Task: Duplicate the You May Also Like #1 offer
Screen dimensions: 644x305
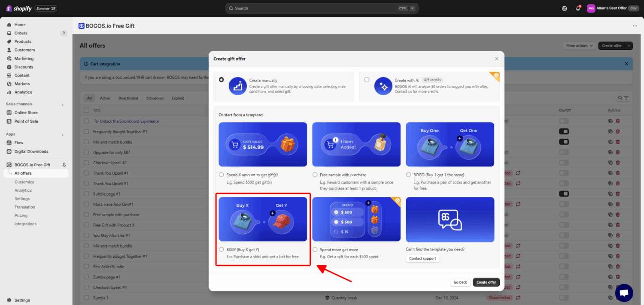Action: (x=611, y=236)
